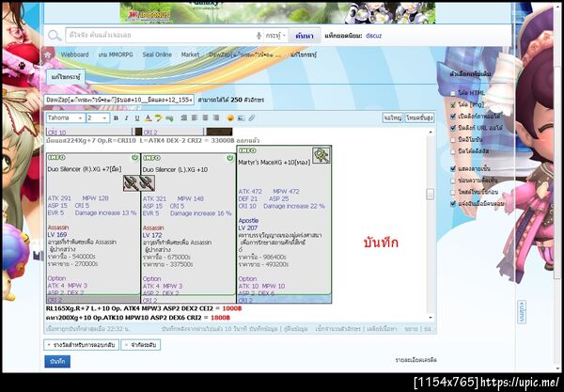Toggle the sixth unchecked option checkbox
This screenshot has height=392, width=564.
[453, 151]
